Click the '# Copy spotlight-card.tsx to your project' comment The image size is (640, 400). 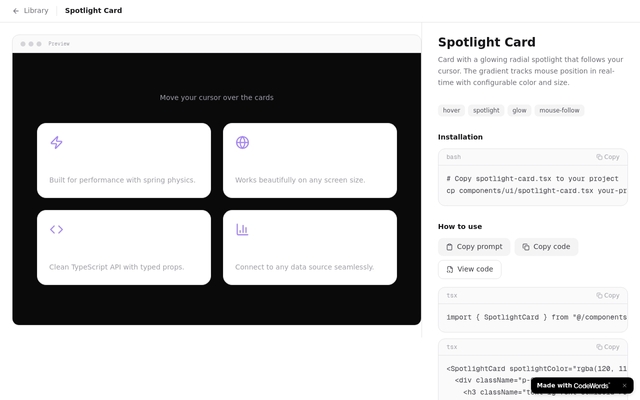pyautogui.click(x=532, y=179)
